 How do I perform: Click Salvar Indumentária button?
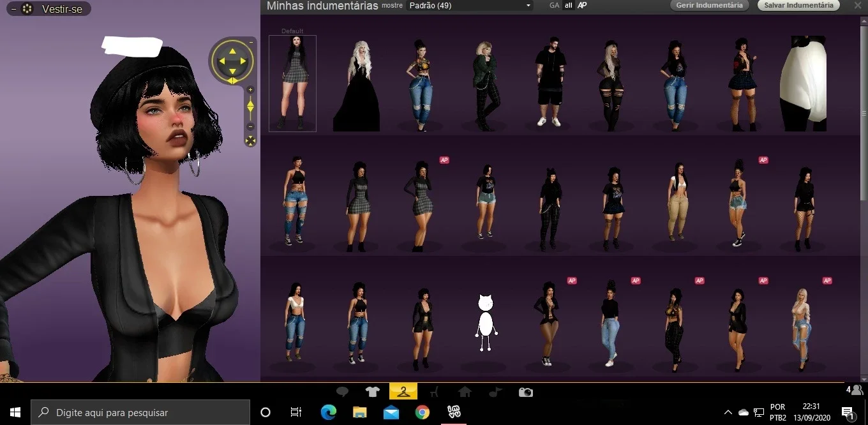coord(798,5)
